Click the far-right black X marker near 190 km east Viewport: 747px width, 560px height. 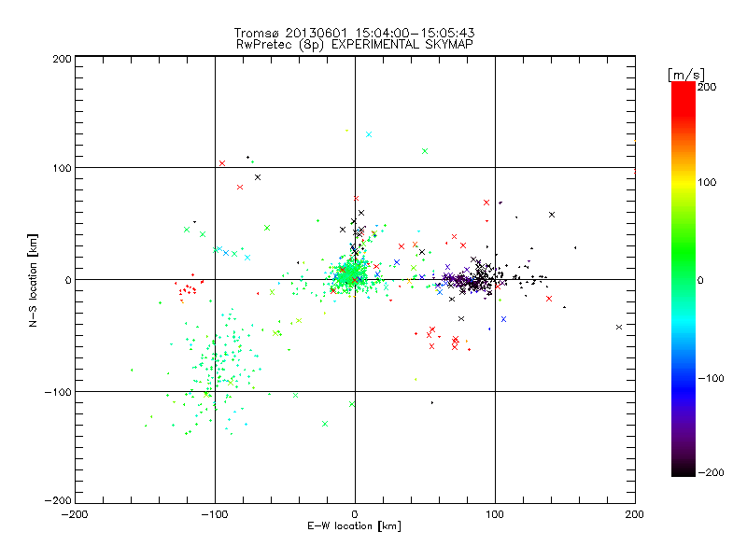(x=619, y=328)
